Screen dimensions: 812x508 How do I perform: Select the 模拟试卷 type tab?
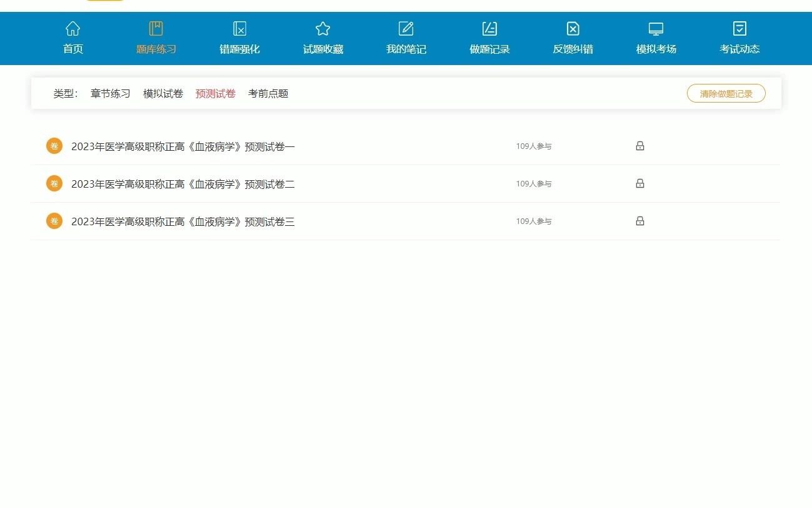tap(163, 94)
